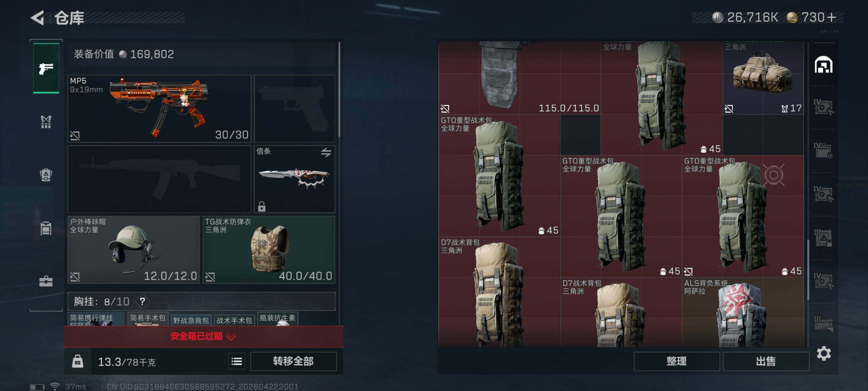The image size is (868, 391).
Task: Swap the 信条 melee knife via arrows icon
Action: [326, 152]
